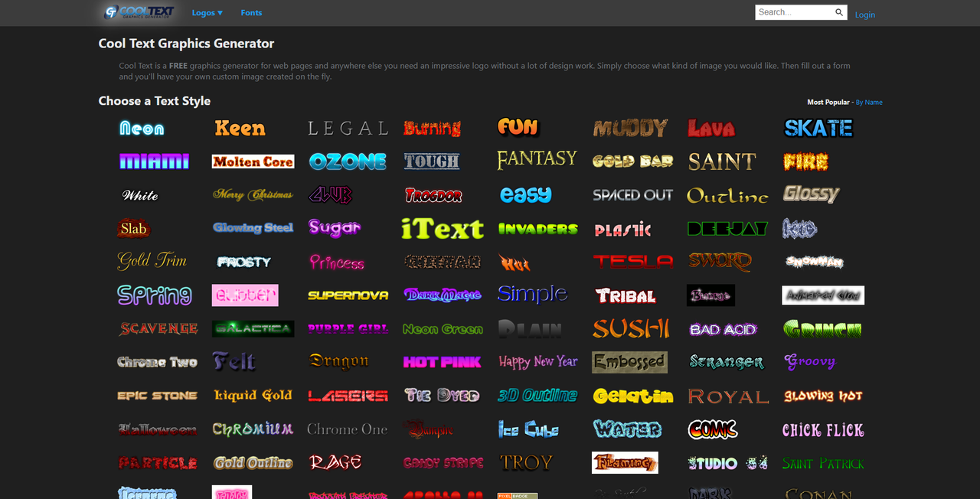Choose the Keen text style

[x=240, y=128]
